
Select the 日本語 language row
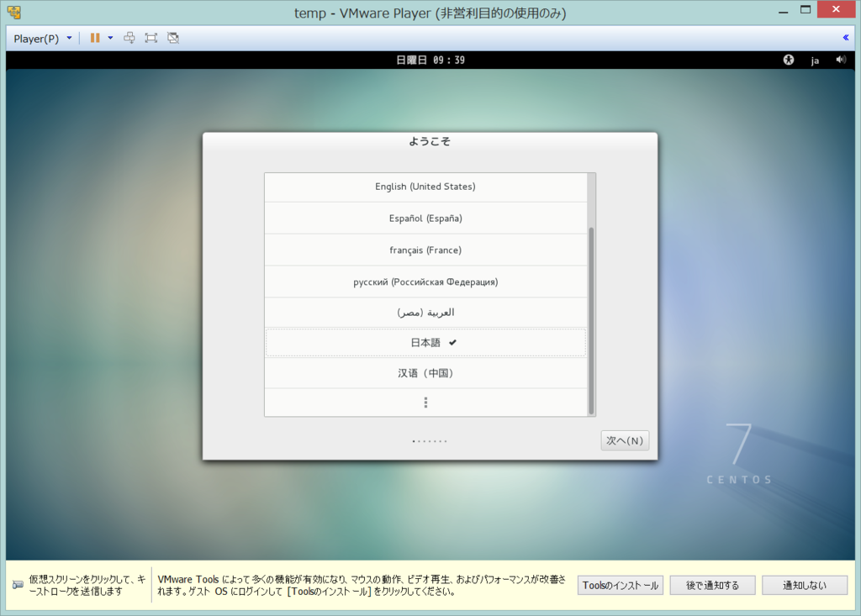(425, 343)
